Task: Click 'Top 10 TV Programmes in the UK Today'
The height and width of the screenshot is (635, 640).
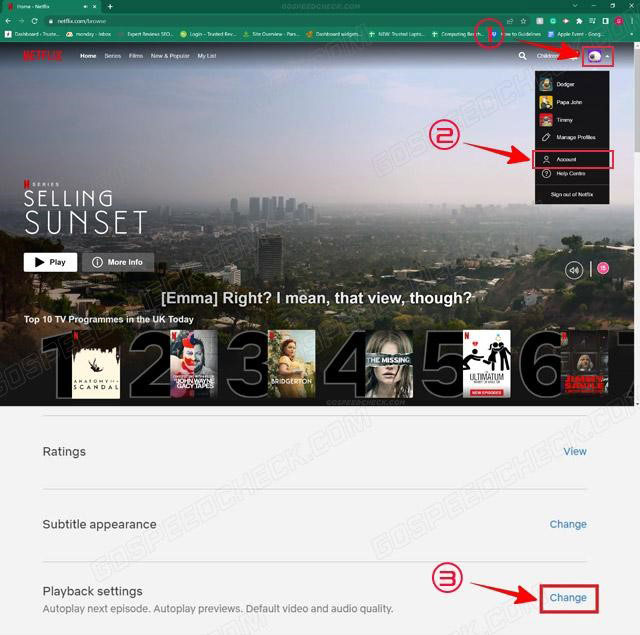Action: click(x=109, y=319)
